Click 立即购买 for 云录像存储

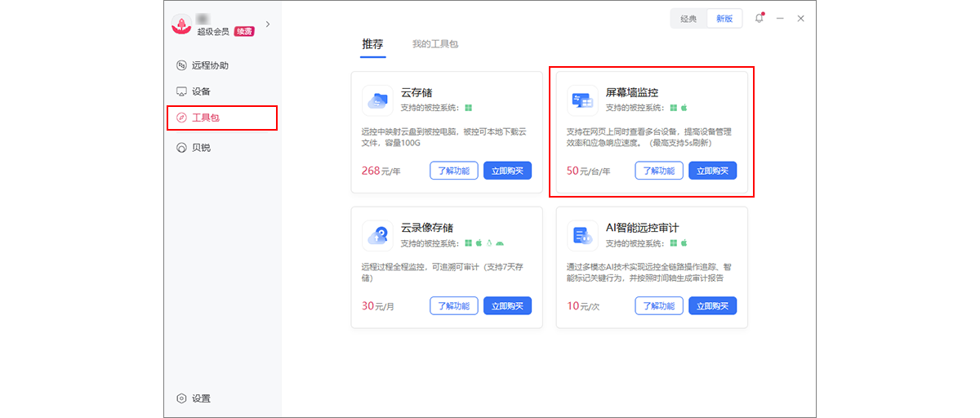(508, 306)
